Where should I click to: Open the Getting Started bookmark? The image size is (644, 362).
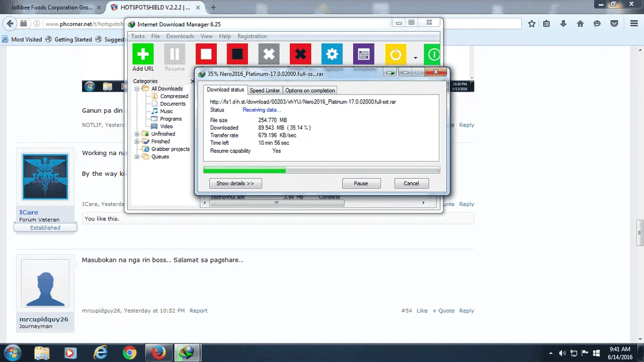click(x=69, y=39)
